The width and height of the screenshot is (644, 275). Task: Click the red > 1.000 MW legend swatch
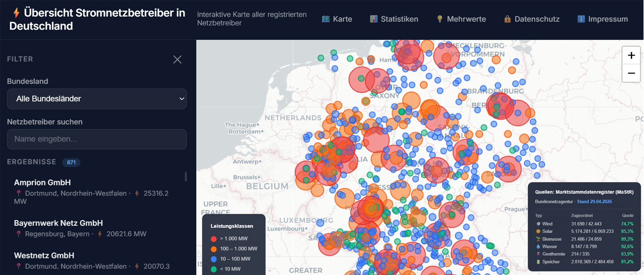pyautogui.click(x=214, y=239)
